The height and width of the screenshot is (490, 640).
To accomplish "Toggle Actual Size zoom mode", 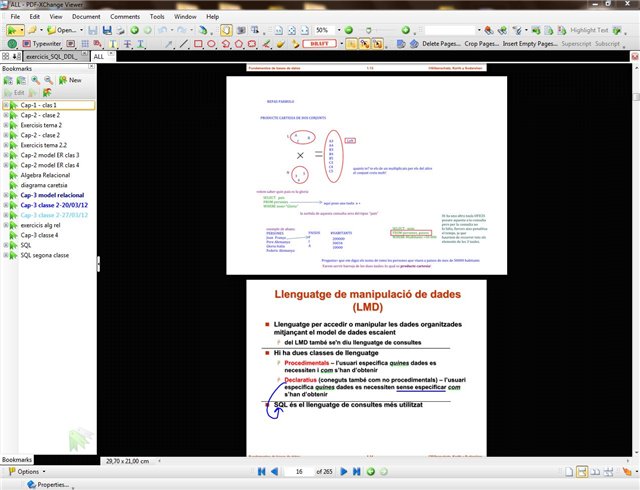I will (x=279, y=30).
